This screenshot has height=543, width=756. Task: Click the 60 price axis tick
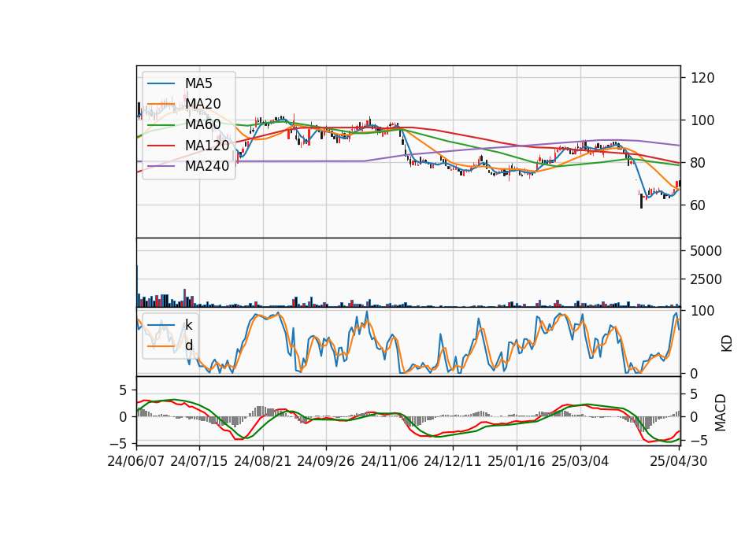[x=699, y=205]
